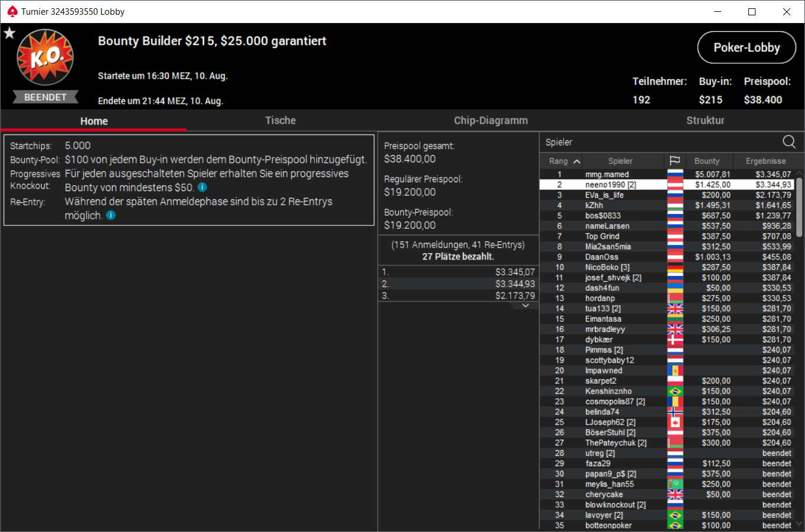The width and height of the screenshot is (805, 532).
Task: Click the favorite star icon
Action: click(9, 33)
